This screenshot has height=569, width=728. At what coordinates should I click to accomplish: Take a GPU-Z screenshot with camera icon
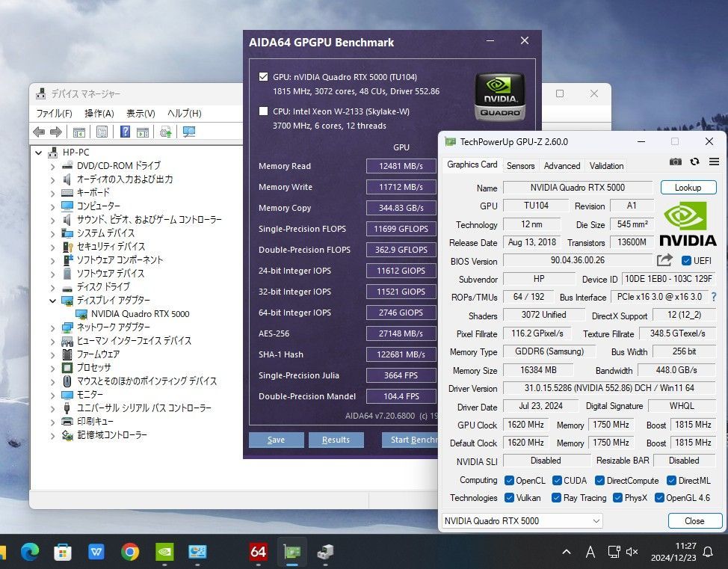[676, 162]
